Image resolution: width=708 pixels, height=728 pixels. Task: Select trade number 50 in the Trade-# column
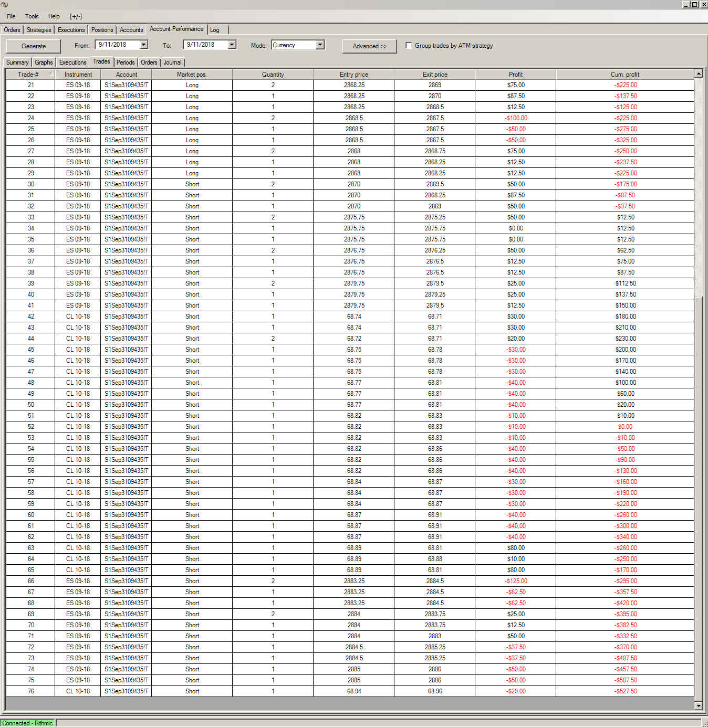click(30, 405)
